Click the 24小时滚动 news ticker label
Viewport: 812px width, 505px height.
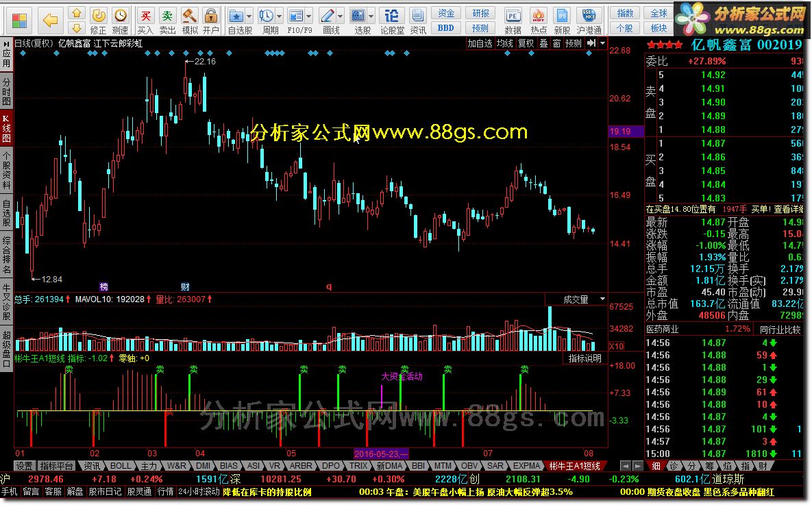(x=199, y=491)
